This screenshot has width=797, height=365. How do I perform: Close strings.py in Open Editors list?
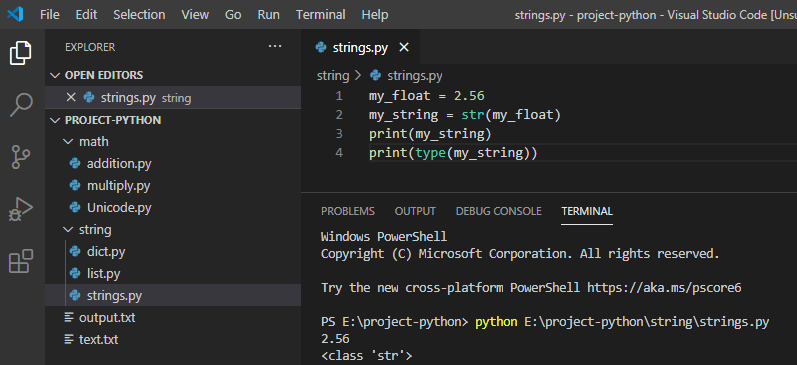pos(71,97)
